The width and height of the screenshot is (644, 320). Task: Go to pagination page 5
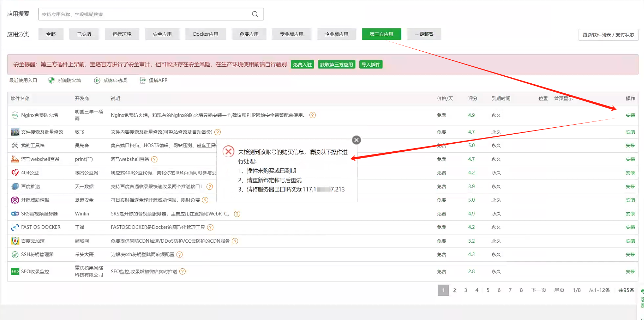coord(488,290)
